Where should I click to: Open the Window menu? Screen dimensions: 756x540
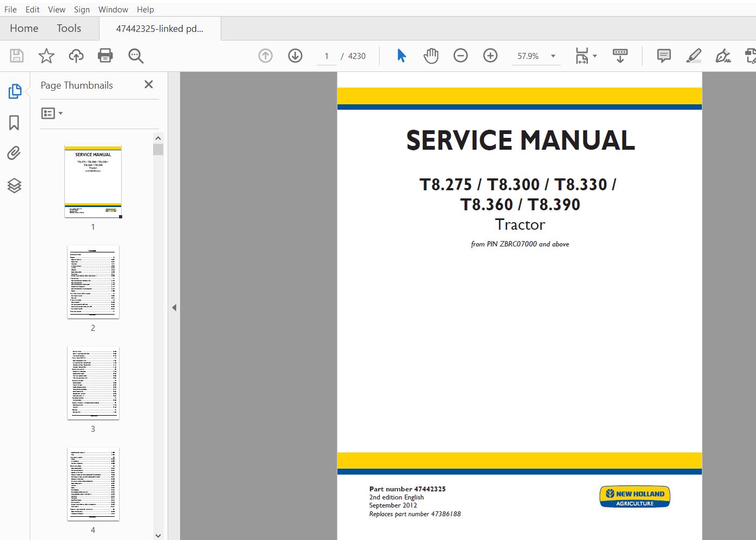[113, 9]
